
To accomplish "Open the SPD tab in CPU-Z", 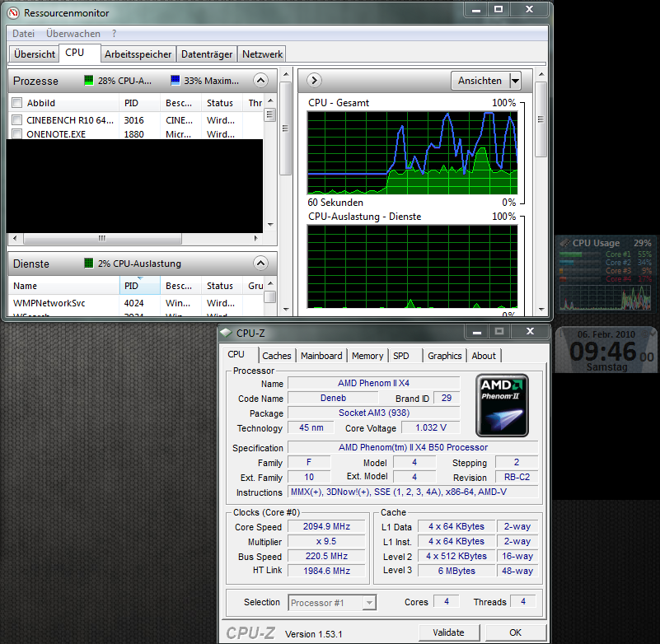I will pos(401,356).
